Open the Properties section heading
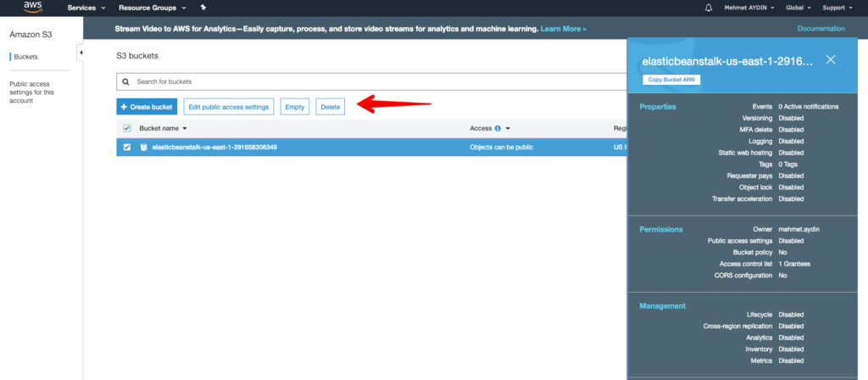Screen dimensions: 868x380 658,107
